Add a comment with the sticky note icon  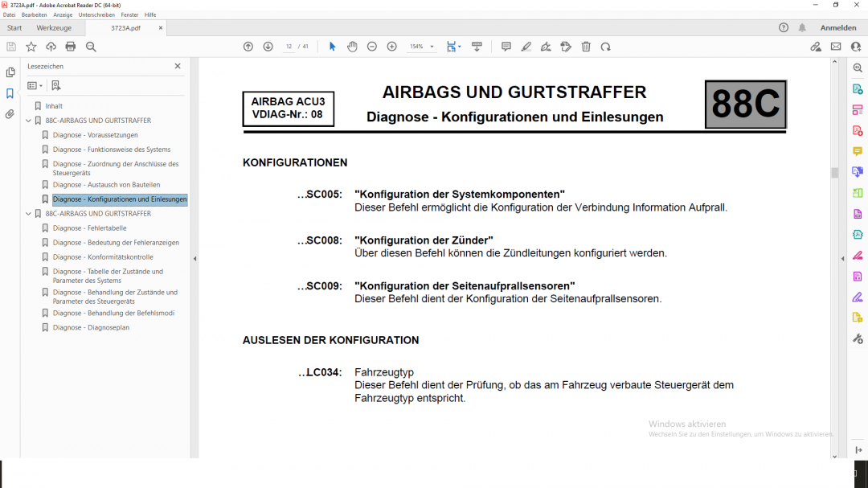(506, 47)
